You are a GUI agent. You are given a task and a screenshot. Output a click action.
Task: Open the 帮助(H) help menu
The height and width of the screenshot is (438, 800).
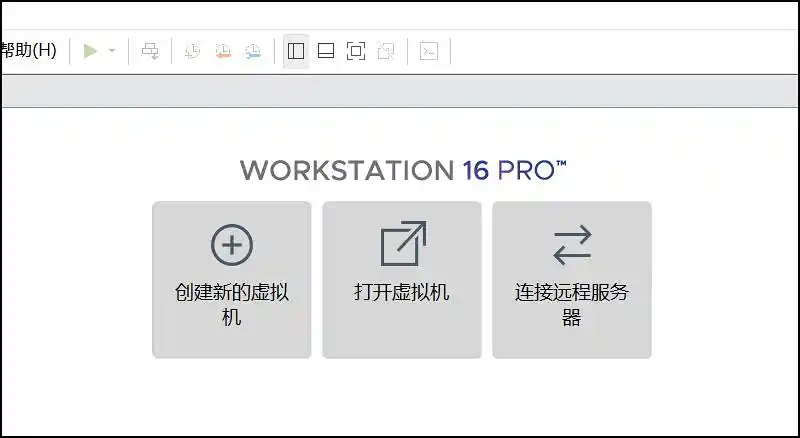coord(29,51)
